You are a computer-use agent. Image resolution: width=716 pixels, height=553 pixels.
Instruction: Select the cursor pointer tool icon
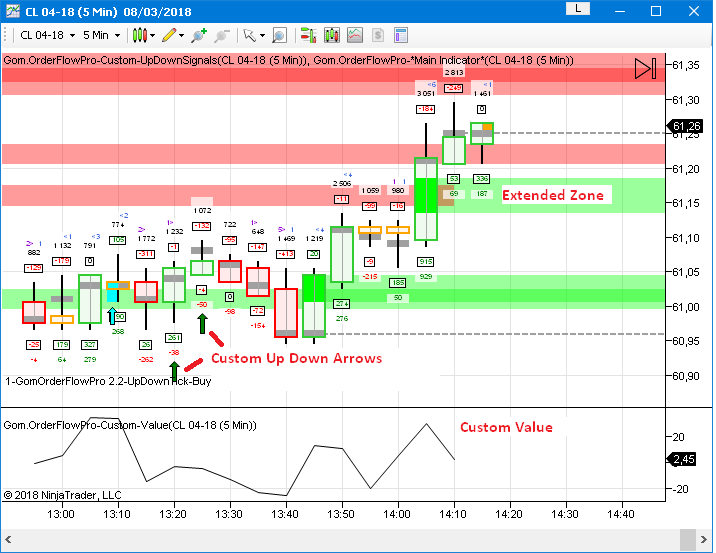(250, 35)
